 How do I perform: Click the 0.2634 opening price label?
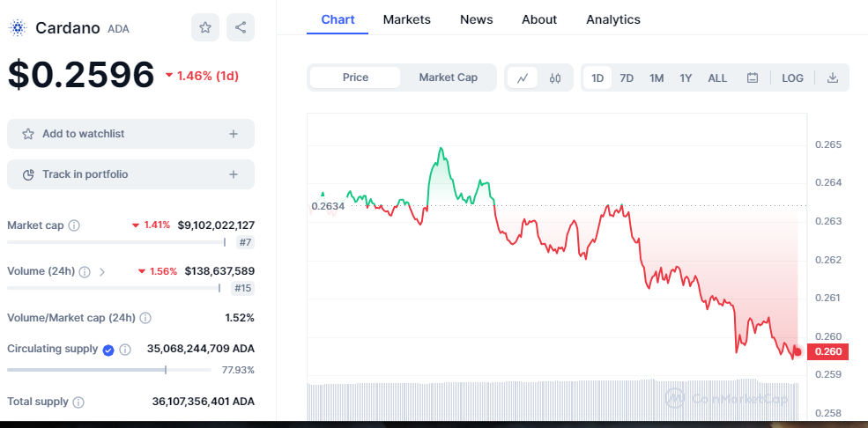tap(328, 207)
